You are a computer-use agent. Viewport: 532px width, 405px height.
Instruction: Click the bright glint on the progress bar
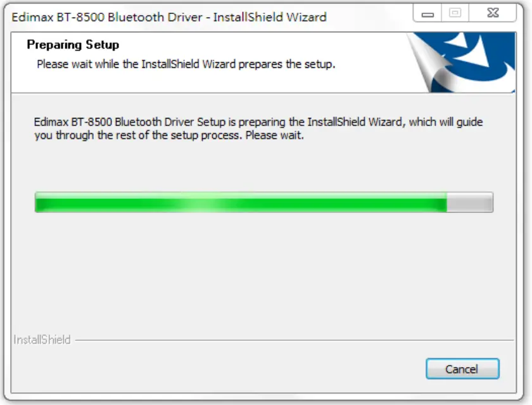pos(200,203)
